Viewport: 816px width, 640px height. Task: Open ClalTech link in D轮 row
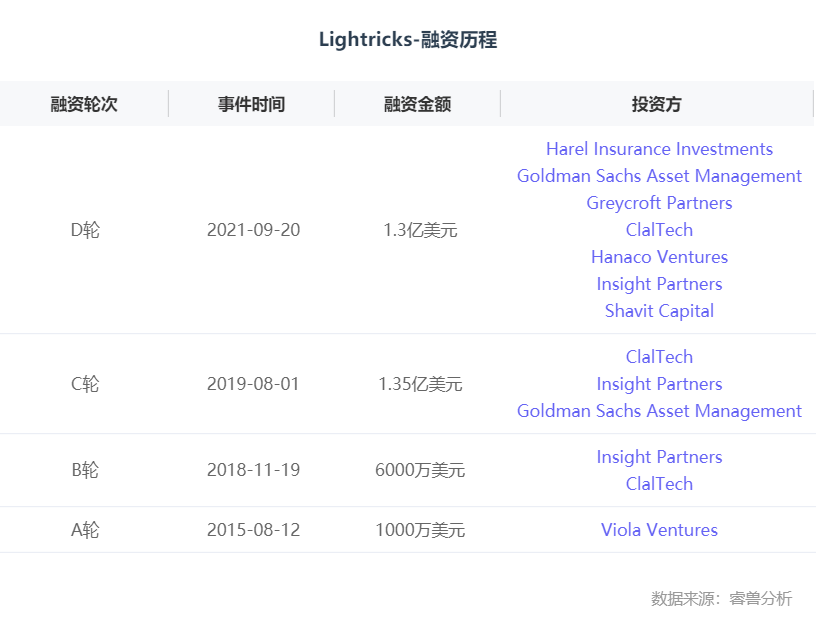pos(659,230)
